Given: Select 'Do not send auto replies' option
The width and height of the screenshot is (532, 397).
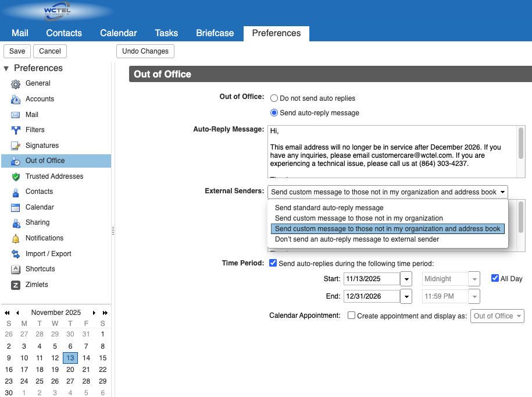Looking at the screenshot, I should click(274, 98).
